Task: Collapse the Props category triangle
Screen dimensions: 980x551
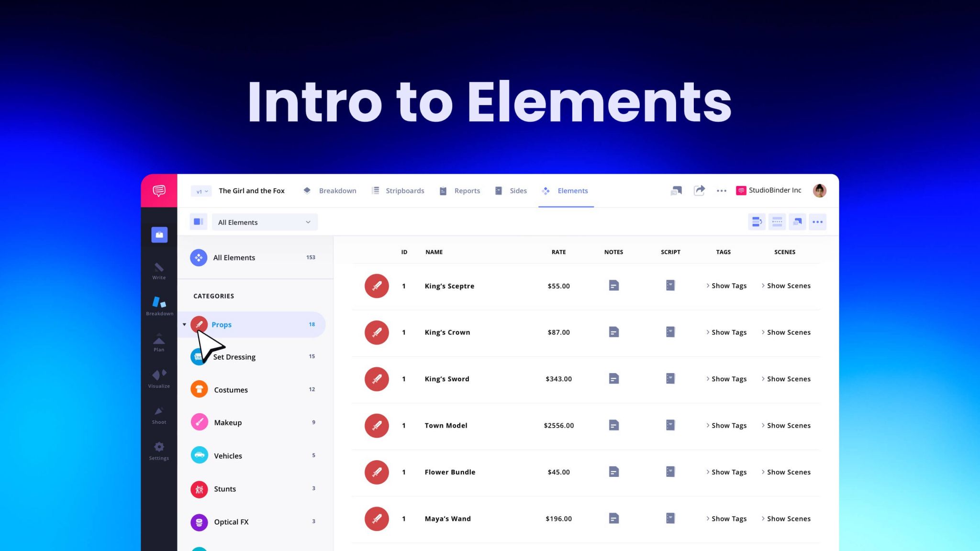Action: coord(184,324)
